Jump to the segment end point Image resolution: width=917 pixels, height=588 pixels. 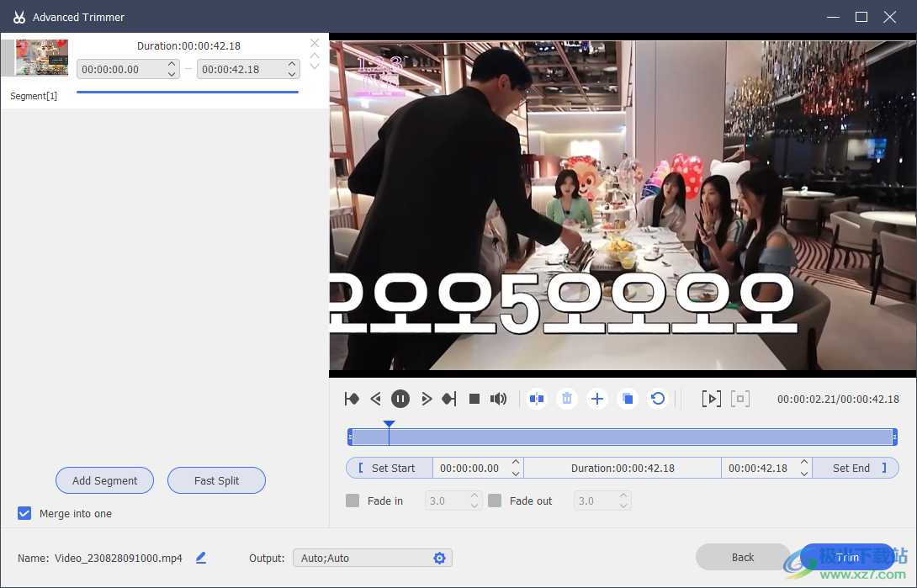point(448,399)
